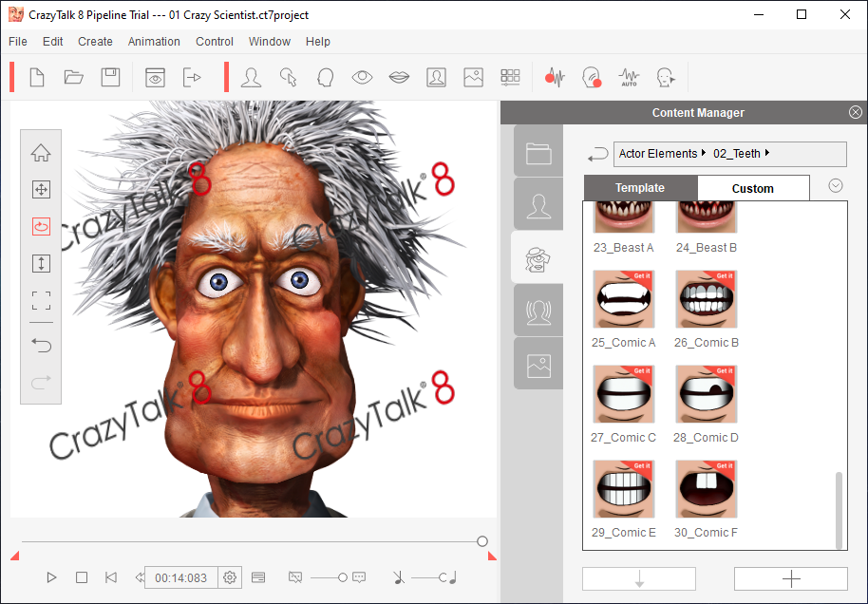Click the red end-range marker on timeline
Image resolution: width=868 pixels, height=604 pixels.
pos(492,556)
